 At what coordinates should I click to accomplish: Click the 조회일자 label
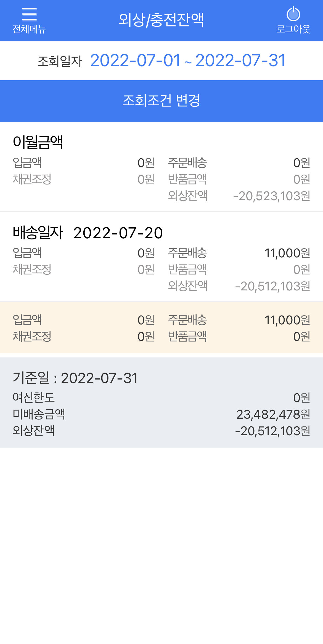tap(60, 61)
